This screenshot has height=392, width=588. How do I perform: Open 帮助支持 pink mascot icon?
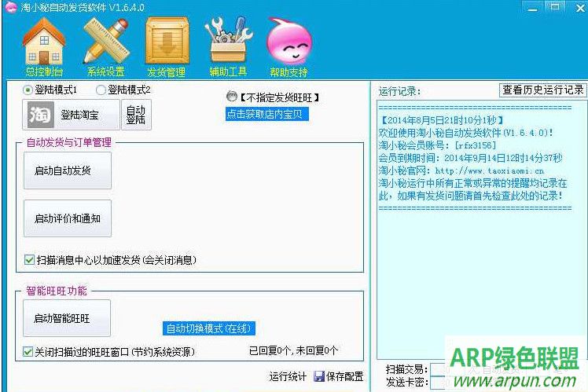point(289,42)
